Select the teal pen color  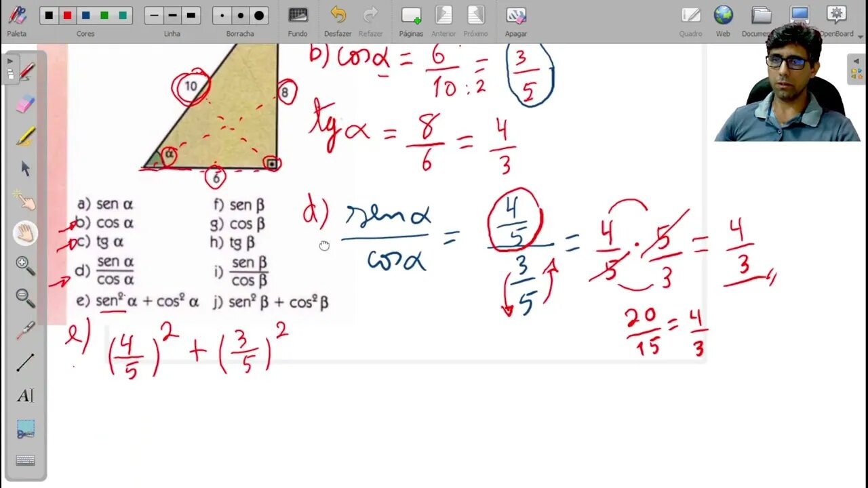(122, 16)
